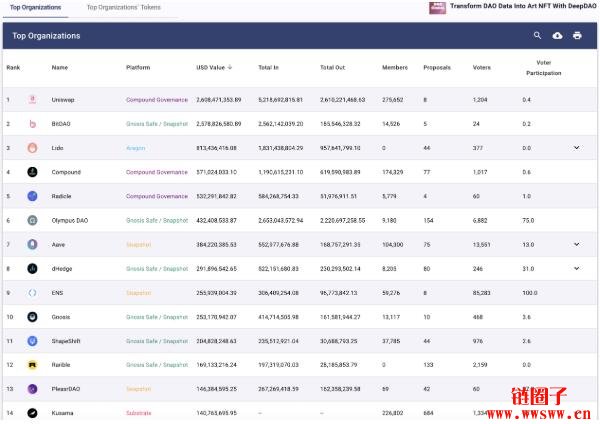Sort by Proposals column header
This screenshot has width=600, height=424.
[437, 67]
